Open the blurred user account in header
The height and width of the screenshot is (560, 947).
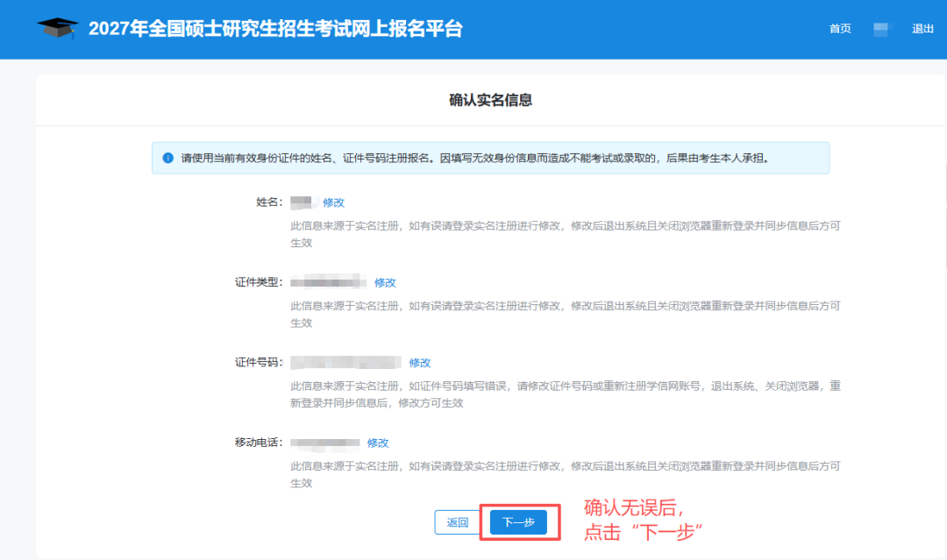[882, 28]
